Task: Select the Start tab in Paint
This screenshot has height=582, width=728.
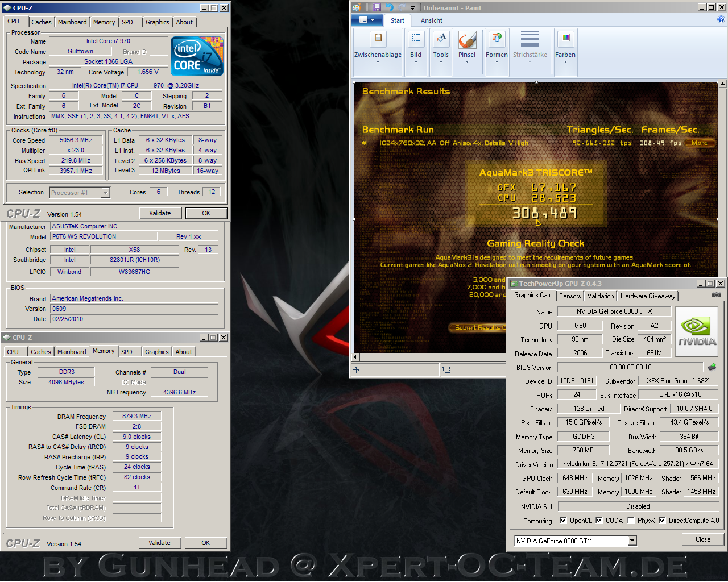Action: (398, 20)
